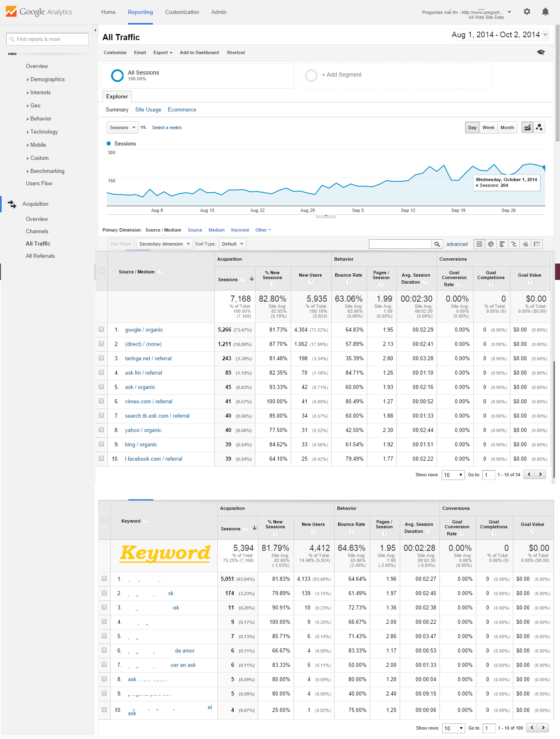Open the Secondary dimension dropdown
Viewport: 560px width, 739px height.
coord(164,244)
